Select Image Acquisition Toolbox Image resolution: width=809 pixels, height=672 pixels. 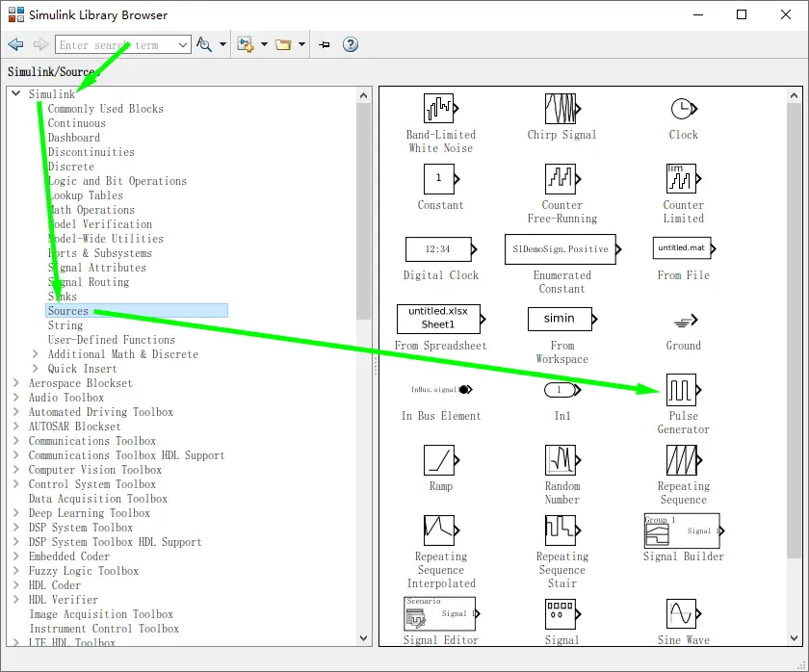(x=101, y=614)
